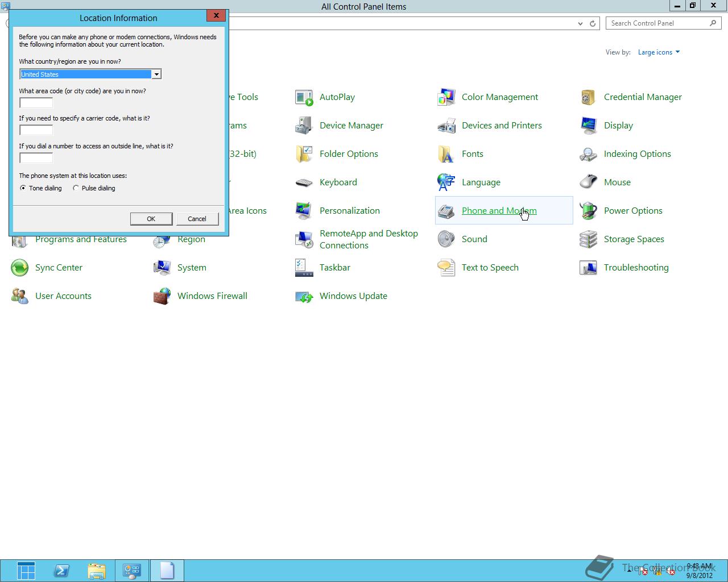Launch Windows PowerShell from the taskbar

(x=61, y=571)
